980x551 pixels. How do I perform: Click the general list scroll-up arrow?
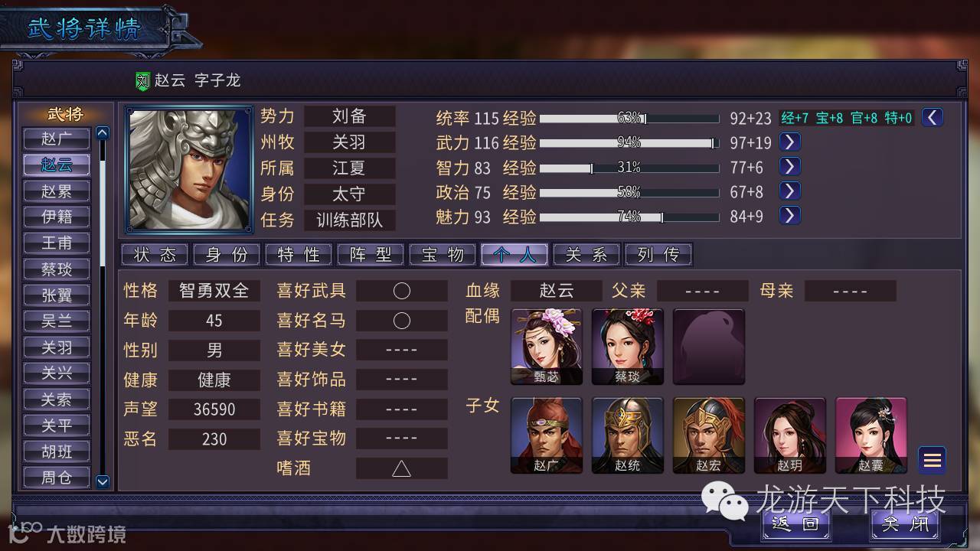click(x=103, y=133)
